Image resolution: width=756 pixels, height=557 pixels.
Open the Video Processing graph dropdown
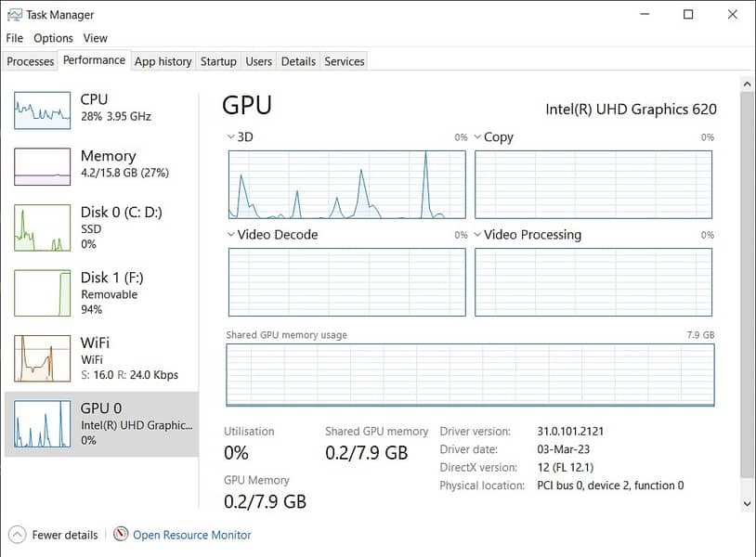point(478,235)
